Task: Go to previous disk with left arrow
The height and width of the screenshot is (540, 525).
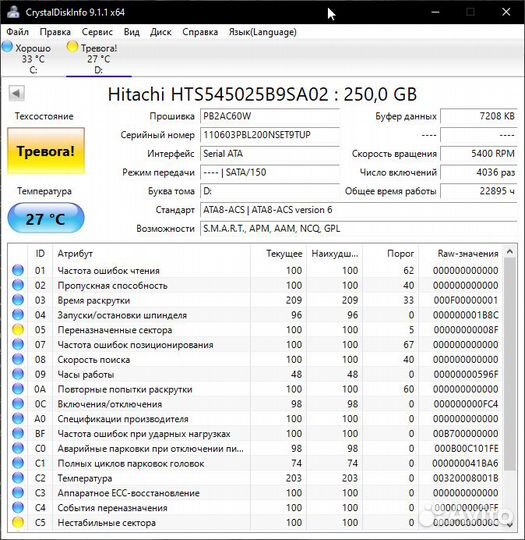Action: pos(17,93)
